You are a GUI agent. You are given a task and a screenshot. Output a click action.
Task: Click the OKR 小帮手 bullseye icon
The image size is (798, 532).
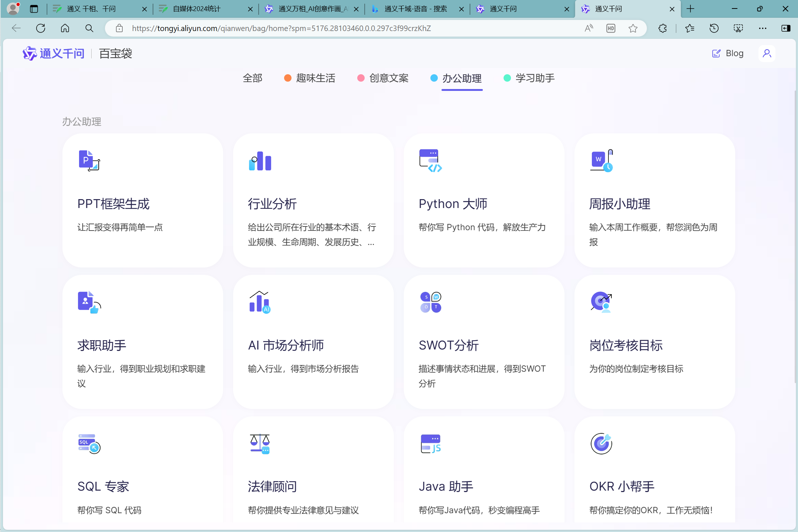(x=601, y=444)
